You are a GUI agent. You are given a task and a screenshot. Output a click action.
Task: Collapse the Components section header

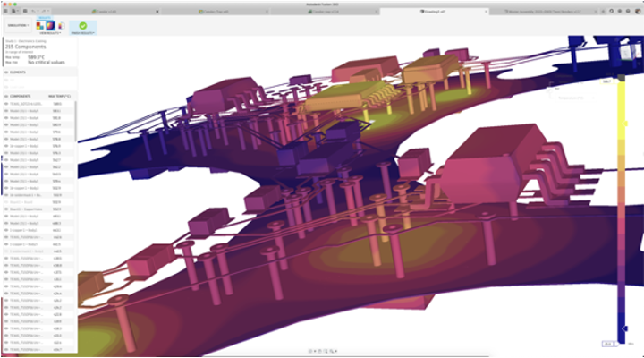click(18, 96)
